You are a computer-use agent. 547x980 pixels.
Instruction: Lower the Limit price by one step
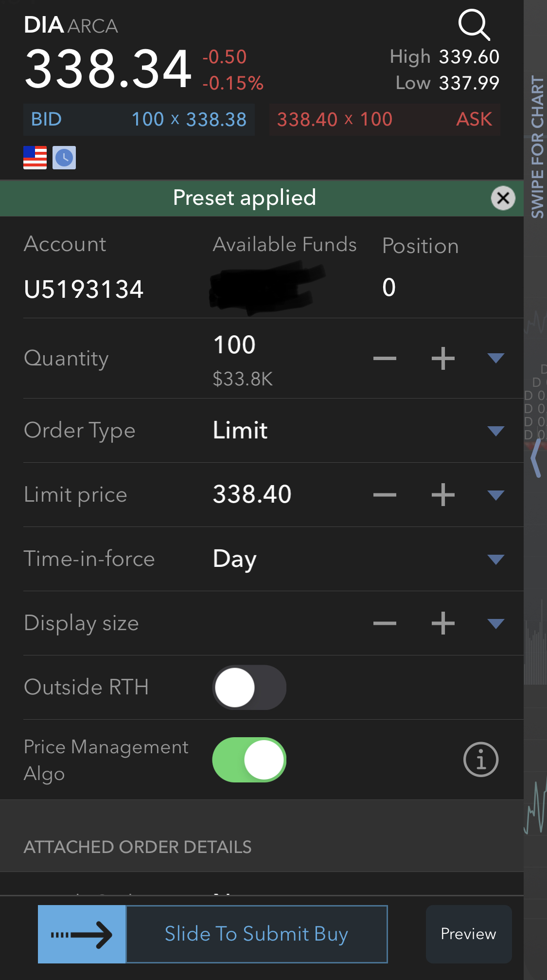(x=385, y=495)
